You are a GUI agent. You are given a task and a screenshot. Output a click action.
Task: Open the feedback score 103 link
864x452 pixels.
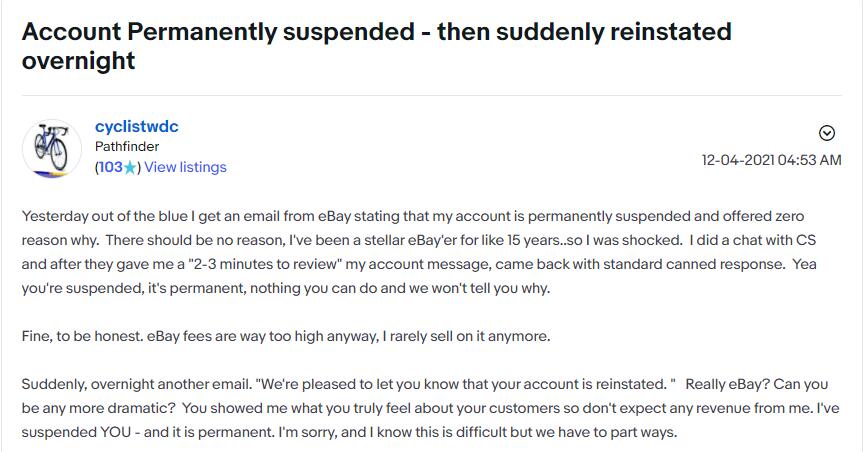(x=110, y=167)
